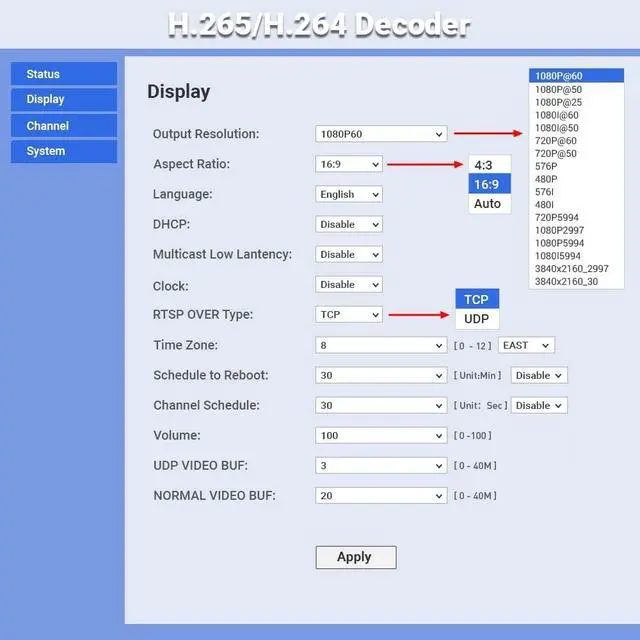This screenshot has width=640, height=640.
Task: Open the EAST time zone direction dropdown
Action: coord(526,345)
